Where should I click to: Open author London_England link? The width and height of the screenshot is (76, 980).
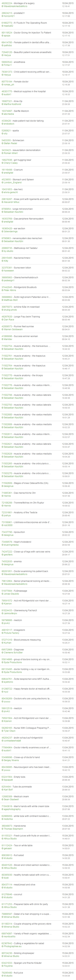coord(13,183)
